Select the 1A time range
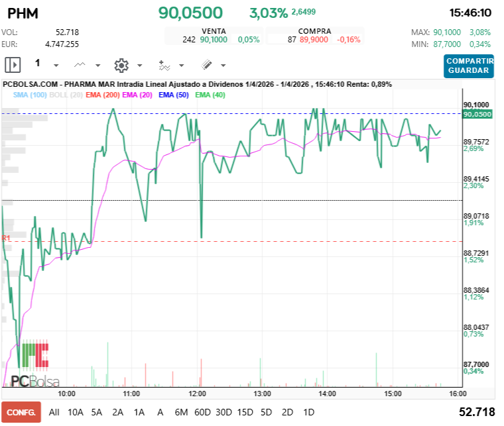Viewport: 504px width, 426px height. [x=139, y=412]
